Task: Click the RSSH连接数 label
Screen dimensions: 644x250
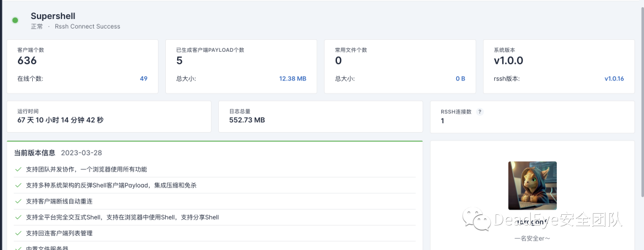Action: point(456,111)
